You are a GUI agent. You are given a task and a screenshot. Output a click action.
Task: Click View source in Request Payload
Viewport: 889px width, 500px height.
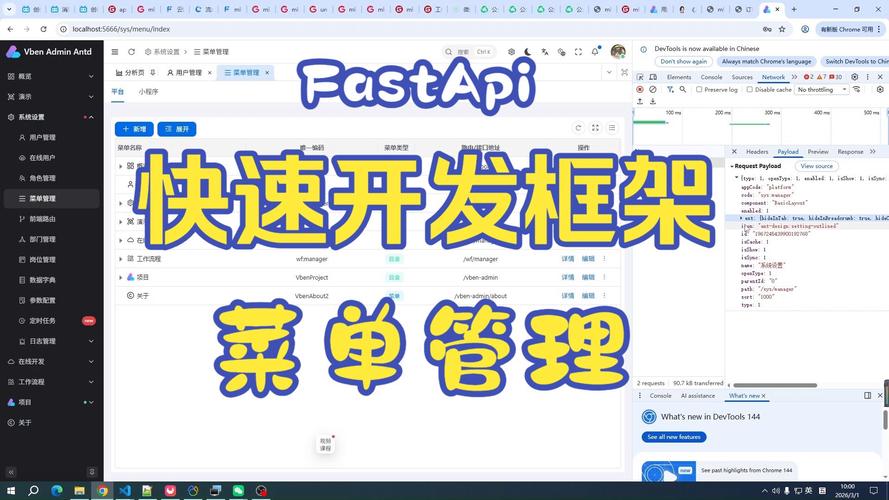pos(816,166)
